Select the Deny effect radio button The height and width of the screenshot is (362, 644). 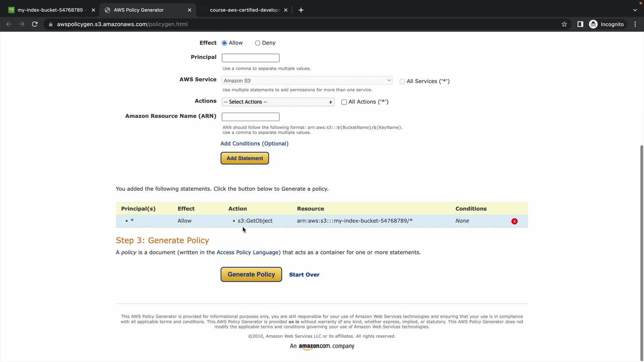coord(257,43)
